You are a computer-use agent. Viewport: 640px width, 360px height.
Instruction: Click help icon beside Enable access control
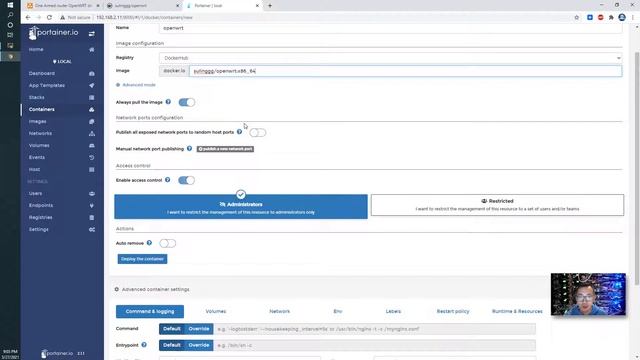[167, 180]
